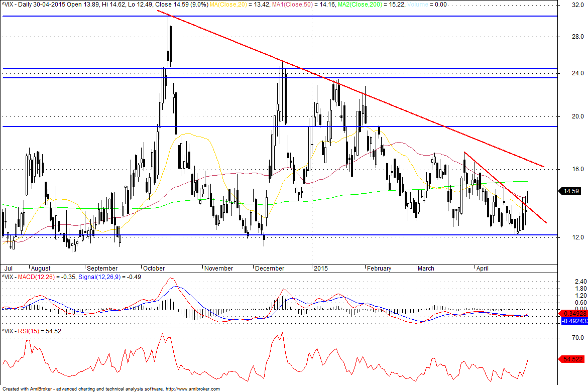
Task: Click the black 14.59 last price marker
Action: click(x=570, y=191)
